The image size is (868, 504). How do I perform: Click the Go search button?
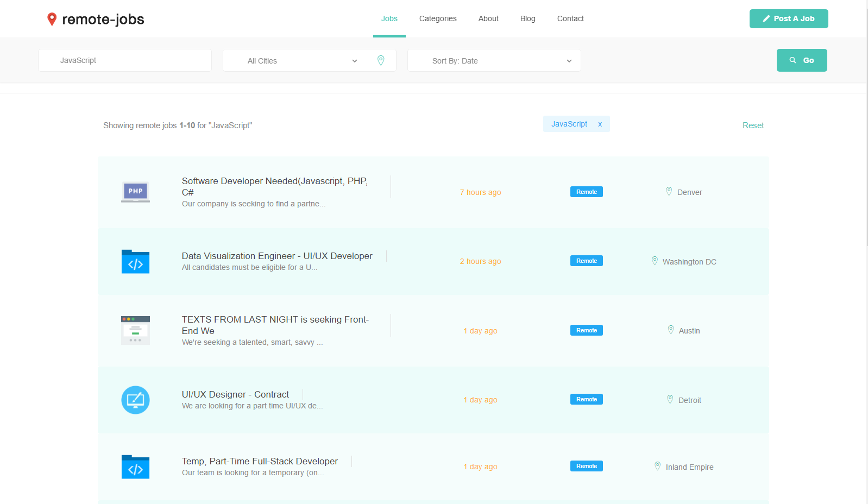point(802,60)
